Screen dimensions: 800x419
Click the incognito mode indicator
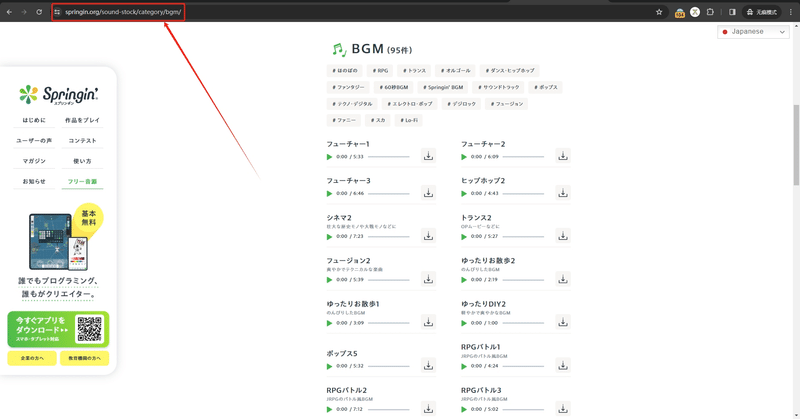coord(762,12)
